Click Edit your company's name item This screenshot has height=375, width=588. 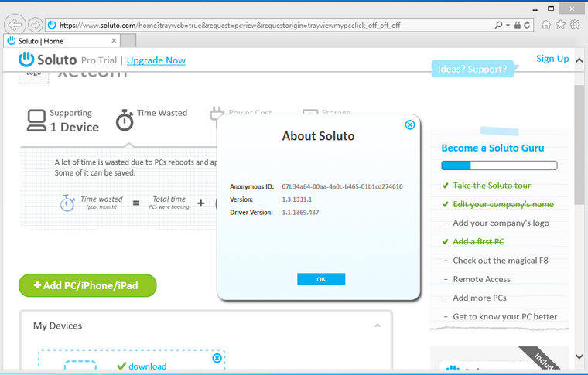click(503, 204)
